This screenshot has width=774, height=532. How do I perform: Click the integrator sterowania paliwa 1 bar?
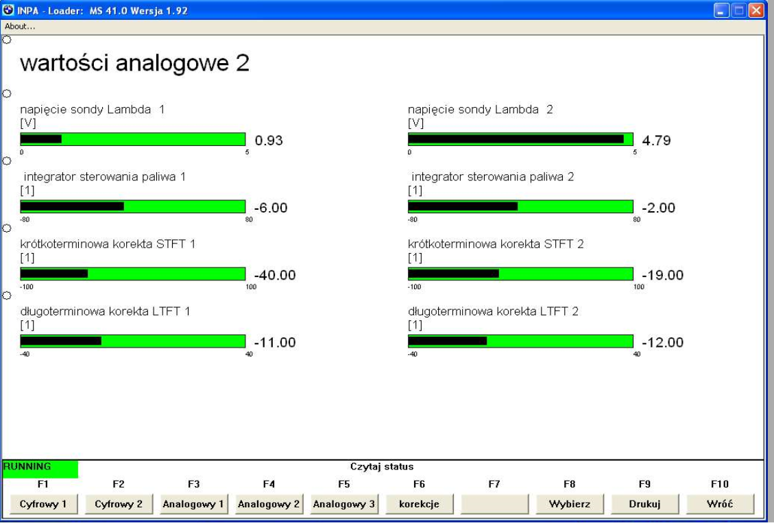(x=133, y=206)
